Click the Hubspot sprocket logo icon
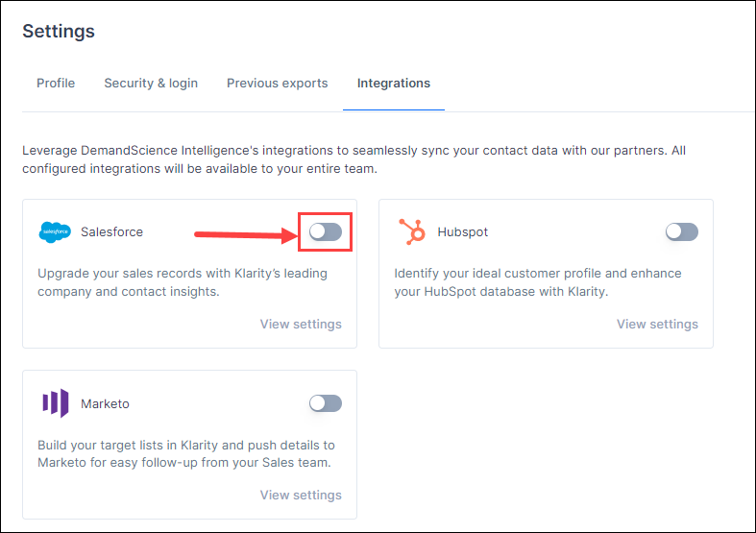The height and width of the screenshot is (533, 756). (x=412, y=231)
